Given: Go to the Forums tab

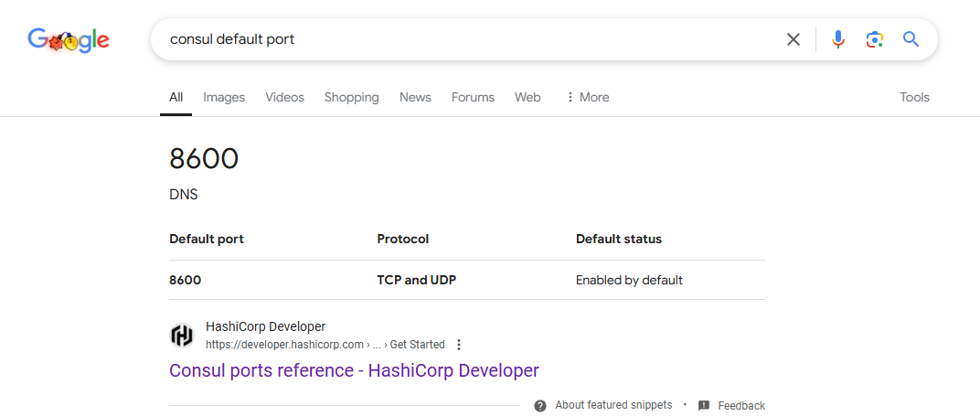Looking at the screenshot, I should pos(474,97).
